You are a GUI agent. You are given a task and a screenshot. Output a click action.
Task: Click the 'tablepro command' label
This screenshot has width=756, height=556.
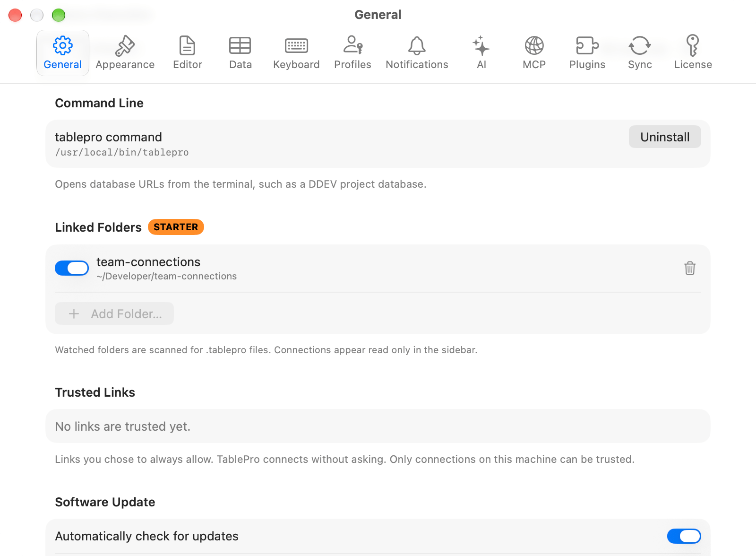[109, 137]
